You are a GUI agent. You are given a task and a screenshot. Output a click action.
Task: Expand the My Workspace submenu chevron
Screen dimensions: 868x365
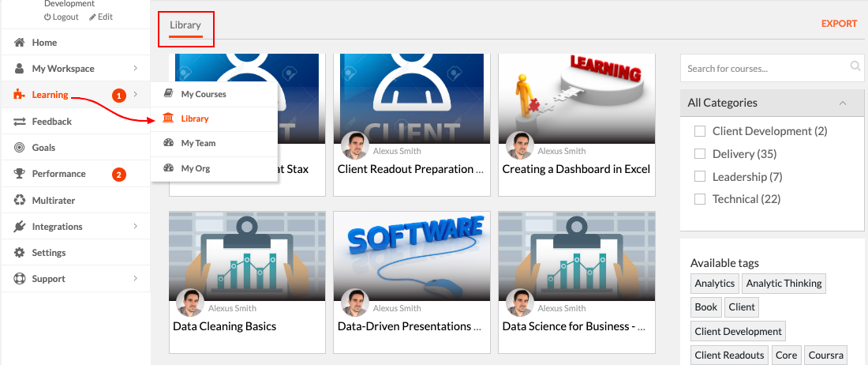(x=136, y=69)
